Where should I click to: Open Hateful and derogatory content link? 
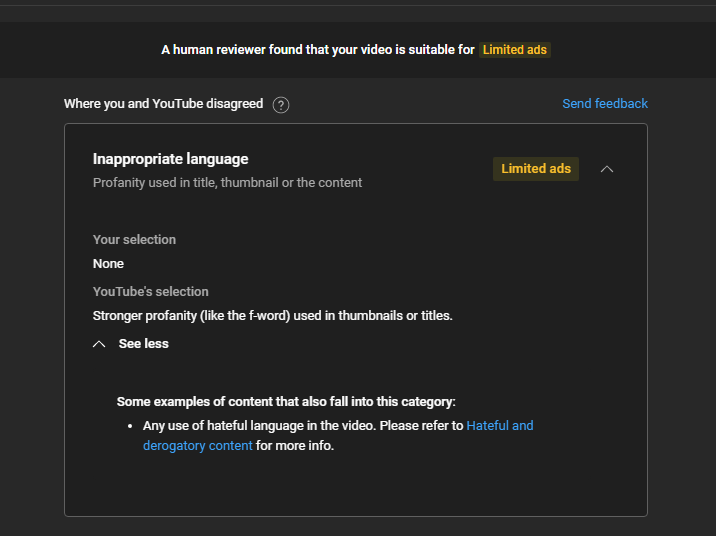point(338,436)
